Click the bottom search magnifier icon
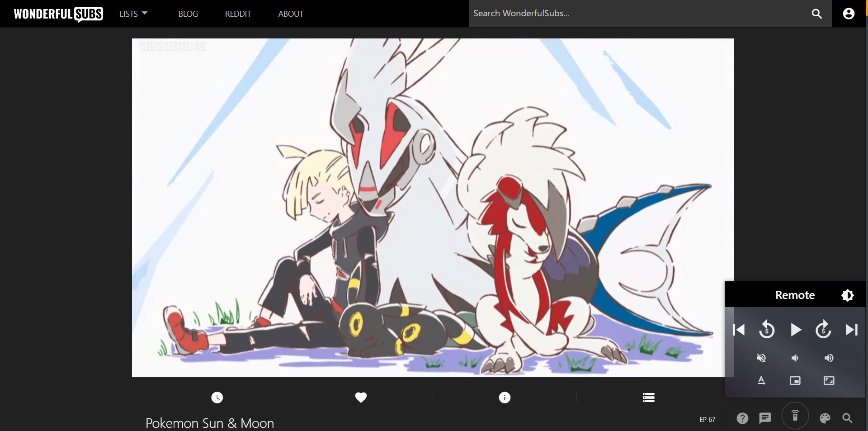Image resolution: width=868 pixels, height=431 pixels. tap(848, 418)
